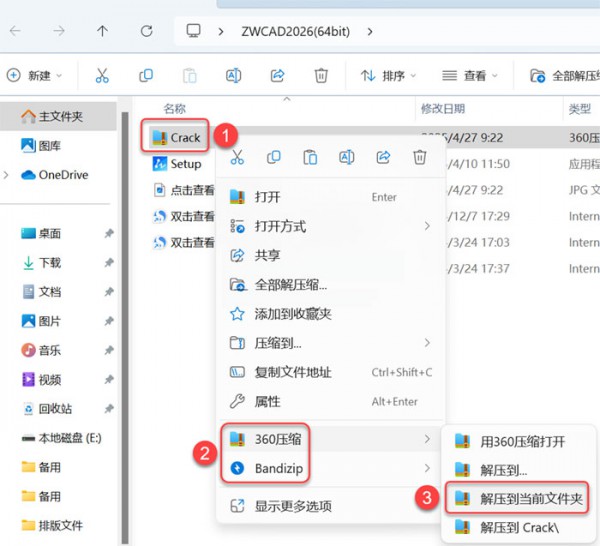Open OneDrive in the sidebar
This screenshot has width=600, height=546.
[x=55, y=175]
